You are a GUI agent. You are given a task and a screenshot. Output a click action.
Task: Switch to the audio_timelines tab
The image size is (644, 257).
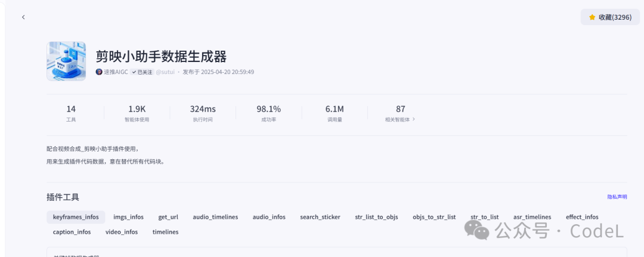click(216, 217)
